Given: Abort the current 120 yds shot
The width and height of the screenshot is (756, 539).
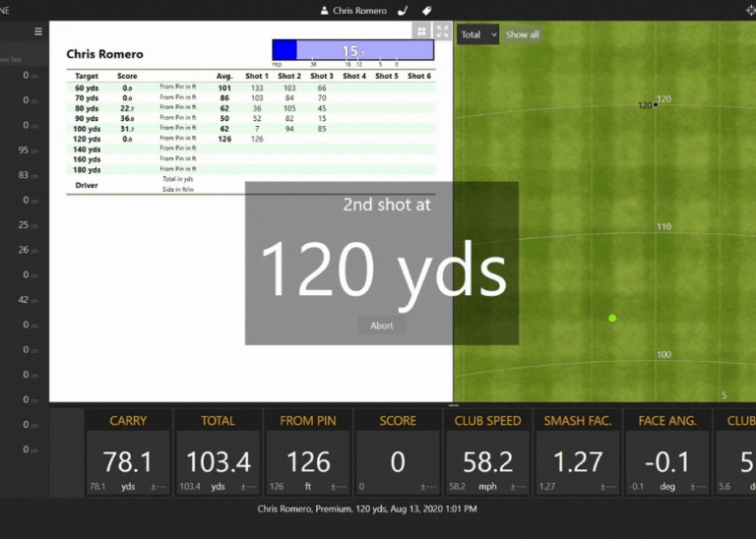Looking at the screenshot, I should [382, 326].
